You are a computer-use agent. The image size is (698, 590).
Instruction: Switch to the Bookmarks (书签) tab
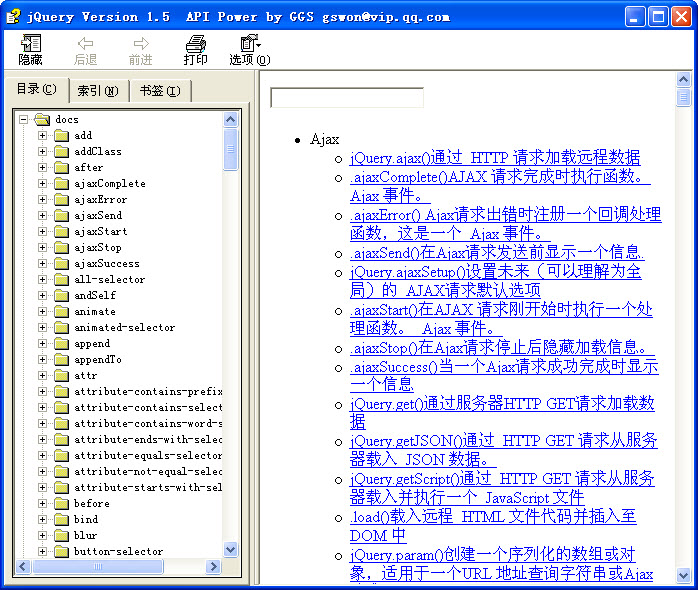coord(160,91)
